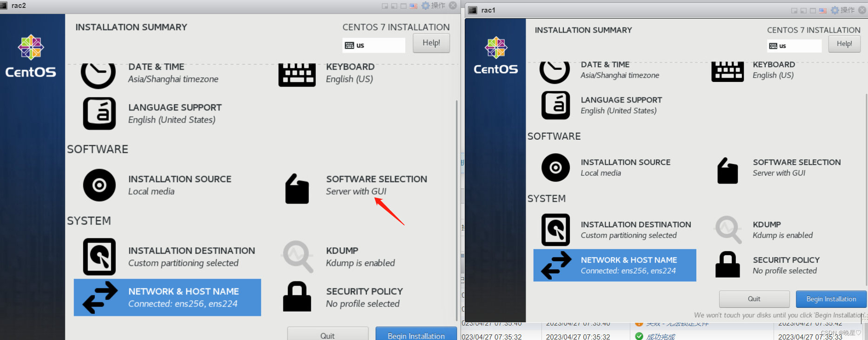Click the US flag icon in rac2 title bar
Screen dimensions: 868x340
click(x=413, y=6)
